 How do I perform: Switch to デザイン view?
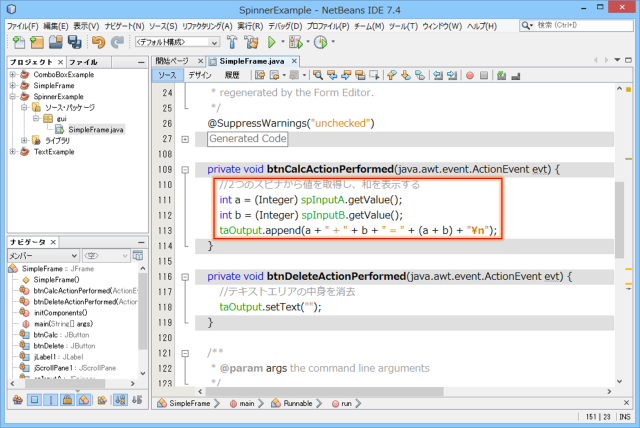[200, 75]
